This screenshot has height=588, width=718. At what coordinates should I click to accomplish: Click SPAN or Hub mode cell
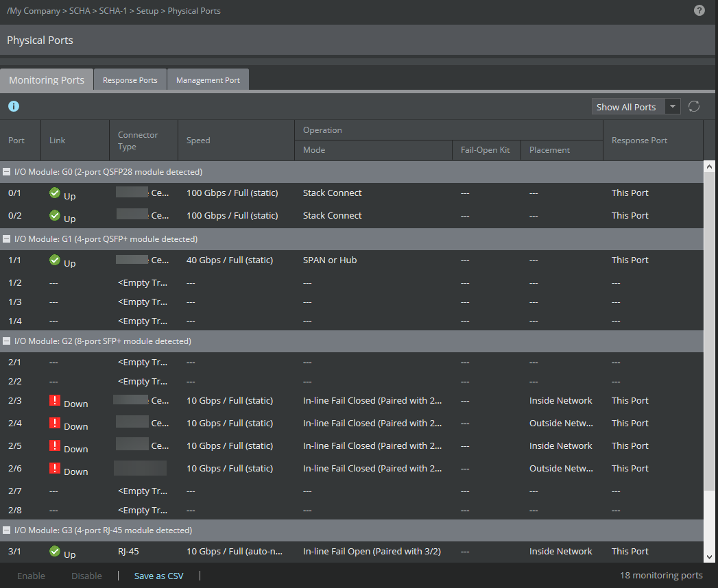pos(330,260)
